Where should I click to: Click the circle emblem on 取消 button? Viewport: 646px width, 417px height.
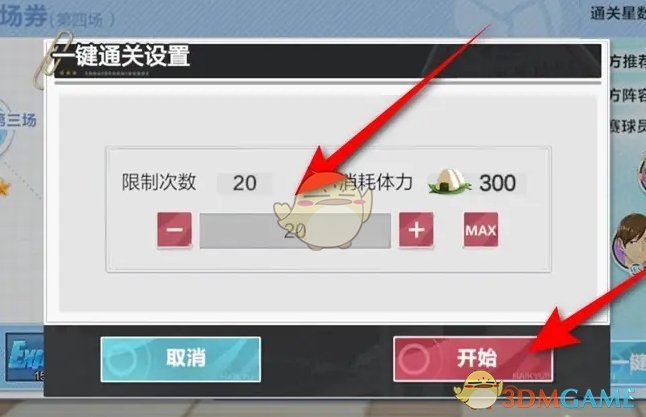coord(120,359)
